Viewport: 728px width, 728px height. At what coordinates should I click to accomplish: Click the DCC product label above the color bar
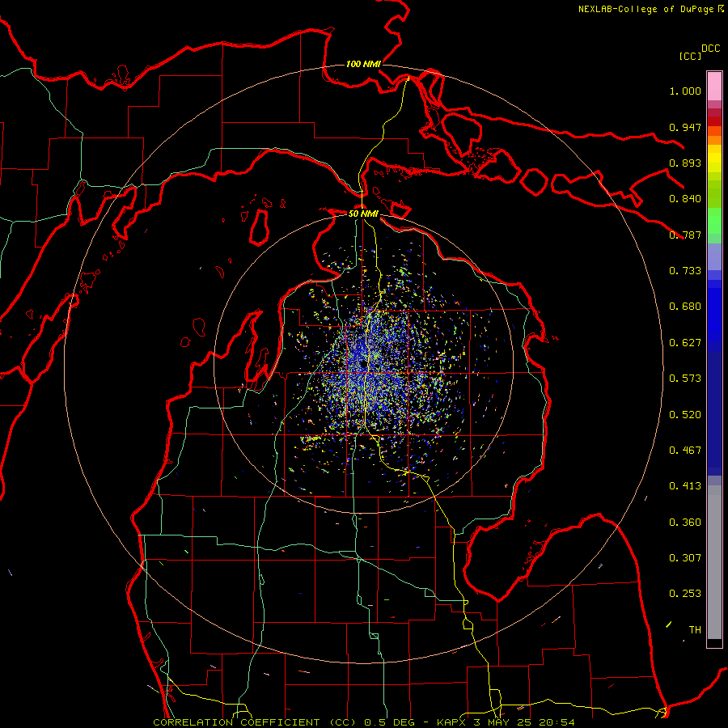point(711,48)
